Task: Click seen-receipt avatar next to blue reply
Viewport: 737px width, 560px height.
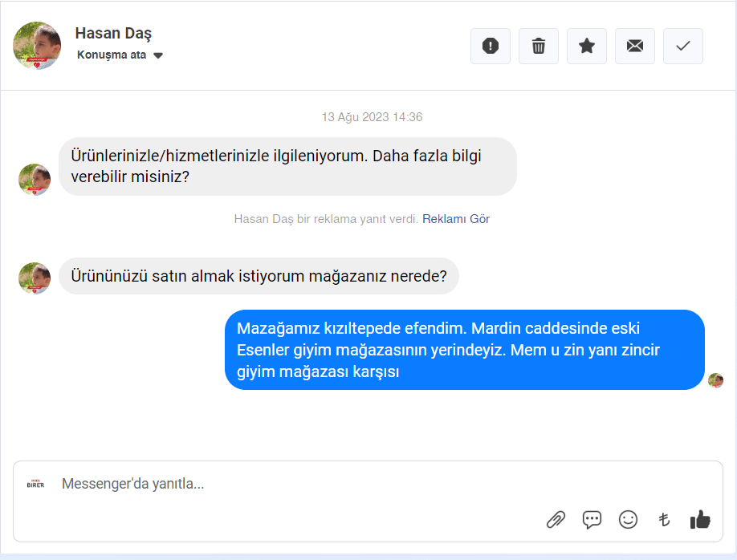Action: point(716,380)
